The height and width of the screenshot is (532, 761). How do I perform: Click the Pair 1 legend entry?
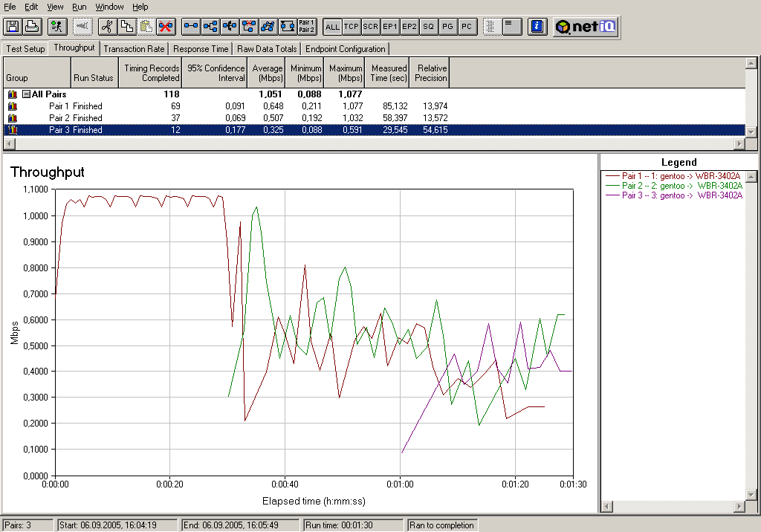(673, 176)
